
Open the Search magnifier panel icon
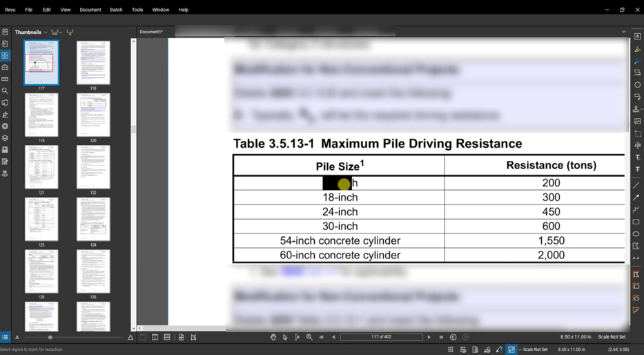tap(5, 90)
